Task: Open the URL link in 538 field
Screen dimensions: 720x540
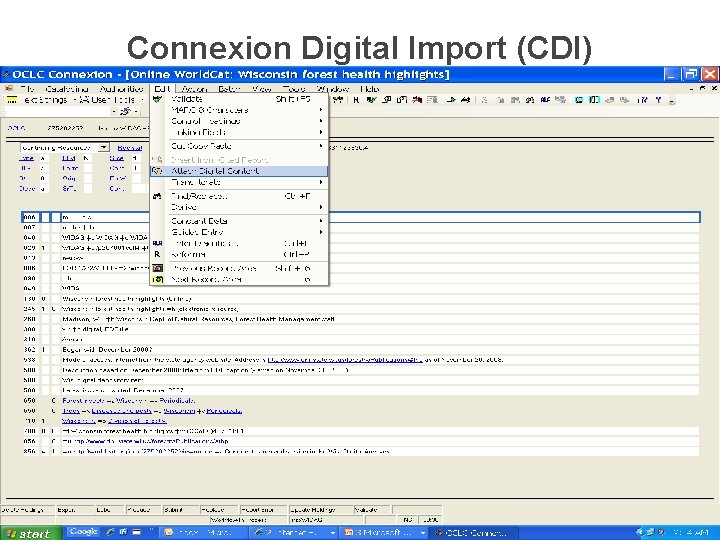Action: click(x=345, y=360)
